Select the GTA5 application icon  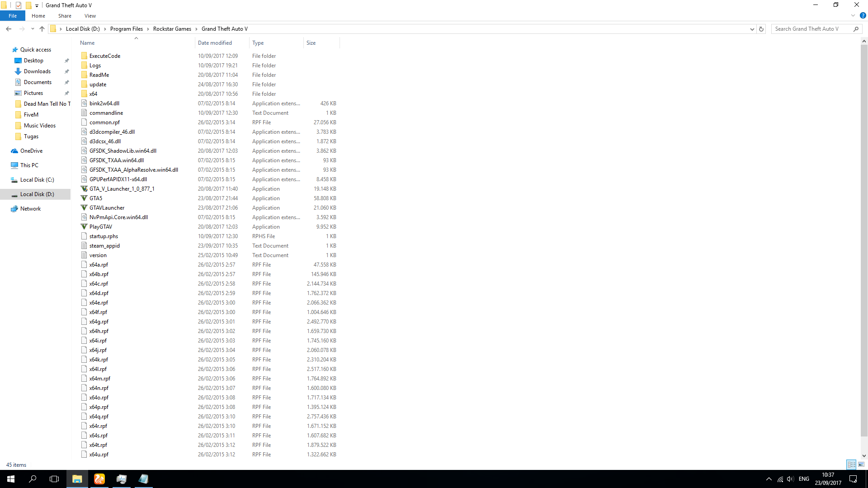pyautogui.click(x=84, y=198)
